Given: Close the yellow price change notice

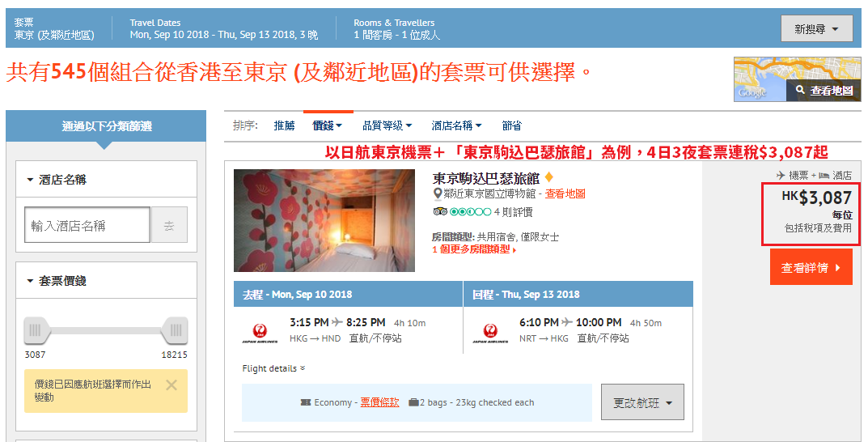Looking at the screenshot, I should click(x=171, y=385).
